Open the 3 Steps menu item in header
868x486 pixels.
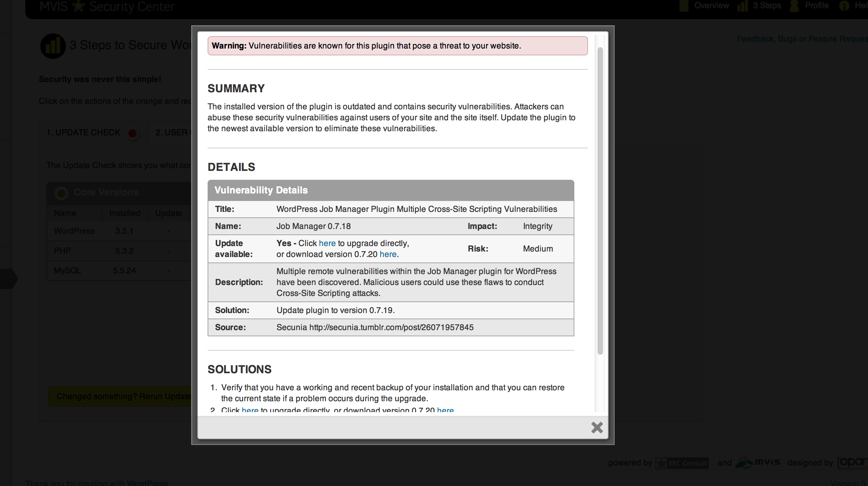tap(767, 5)
